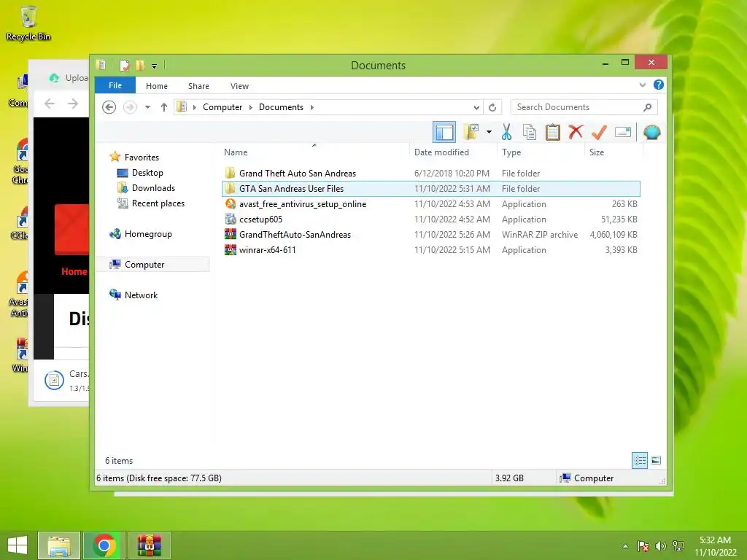
Task: Click the quick access New folder icon
Action: pos(139,65)
